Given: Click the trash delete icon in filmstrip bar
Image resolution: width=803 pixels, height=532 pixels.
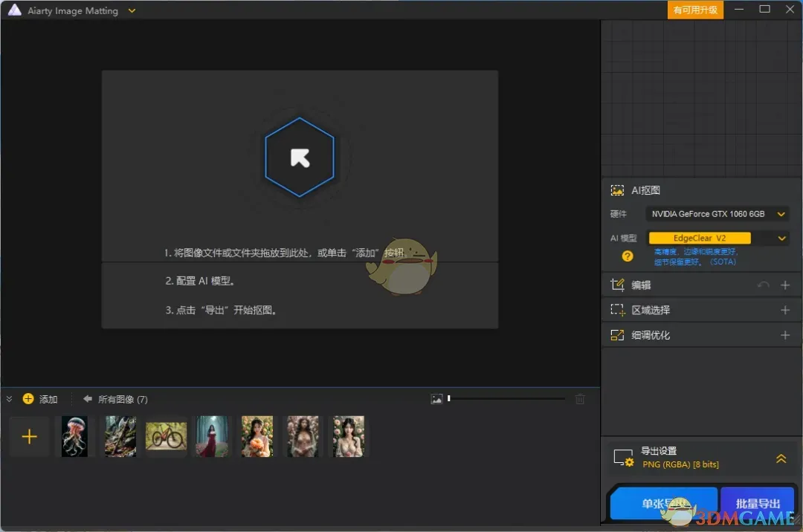Looking at the screenshot, I should point(580,399).
